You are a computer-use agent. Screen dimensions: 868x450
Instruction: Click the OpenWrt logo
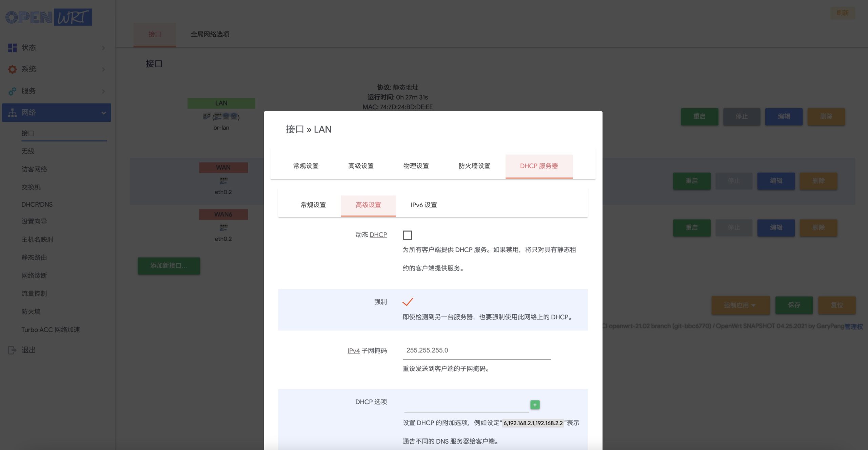[49, 17]
